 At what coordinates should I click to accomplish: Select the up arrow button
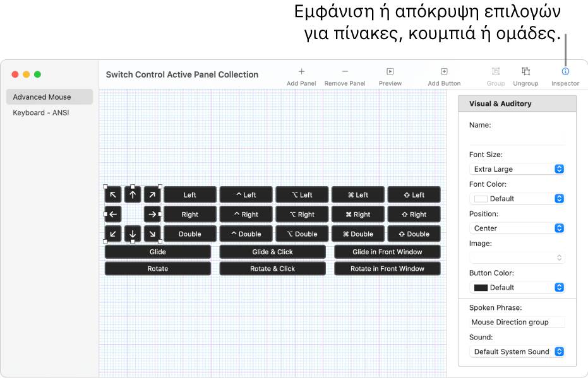tap(133, 195)
